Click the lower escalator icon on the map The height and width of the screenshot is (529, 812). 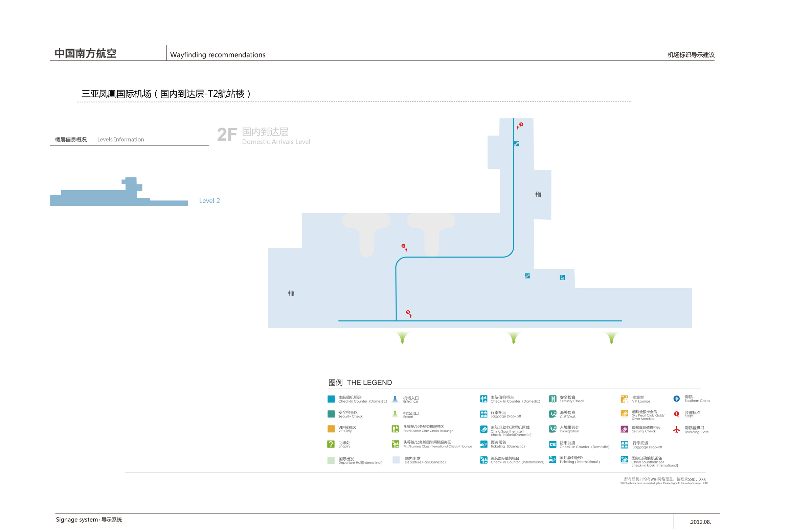click(x=527, y=276)
